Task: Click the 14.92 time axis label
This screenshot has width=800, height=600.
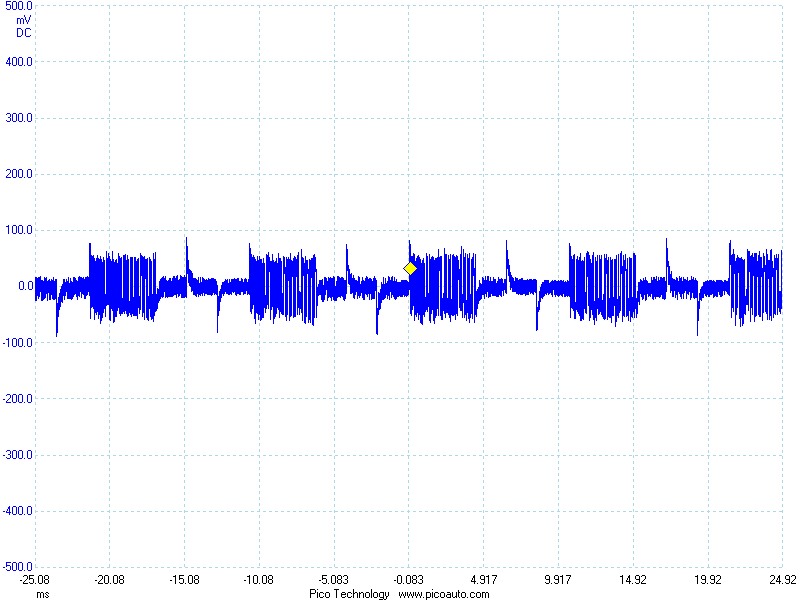Action: pos(633,580)
